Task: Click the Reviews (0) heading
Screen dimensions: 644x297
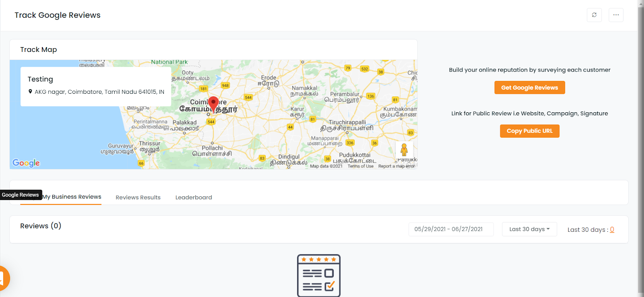Action: [41, 226]
